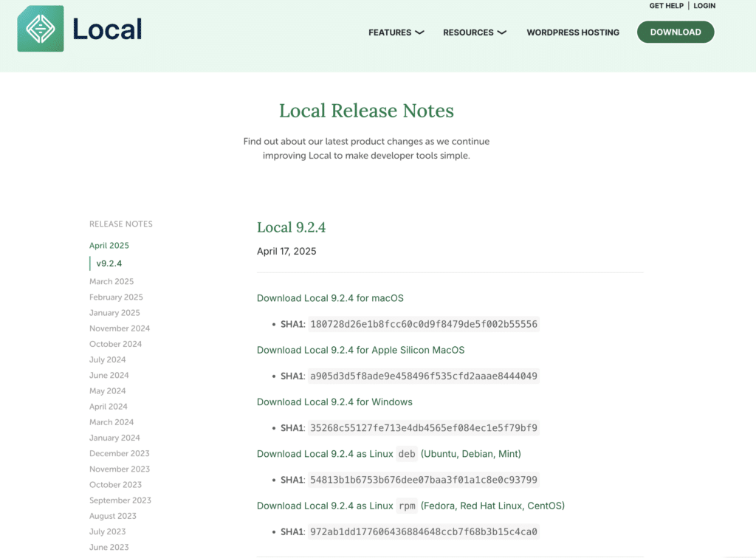Expand the Features menu chevron
This screenshot has width=756, height=558.
(x=419, y=32)
